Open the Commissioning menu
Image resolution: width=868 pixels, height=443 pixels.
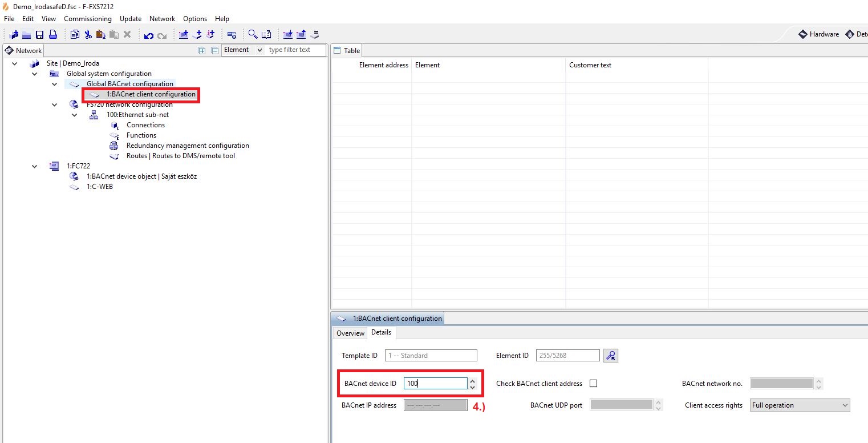[87, 19]
